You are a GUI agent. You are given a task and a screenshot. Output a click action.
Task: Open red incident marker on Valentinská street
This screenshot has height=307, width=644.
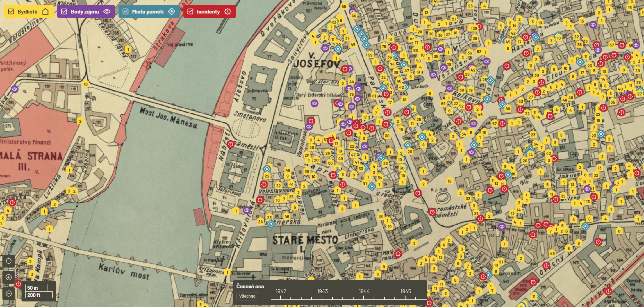[311, 121]
